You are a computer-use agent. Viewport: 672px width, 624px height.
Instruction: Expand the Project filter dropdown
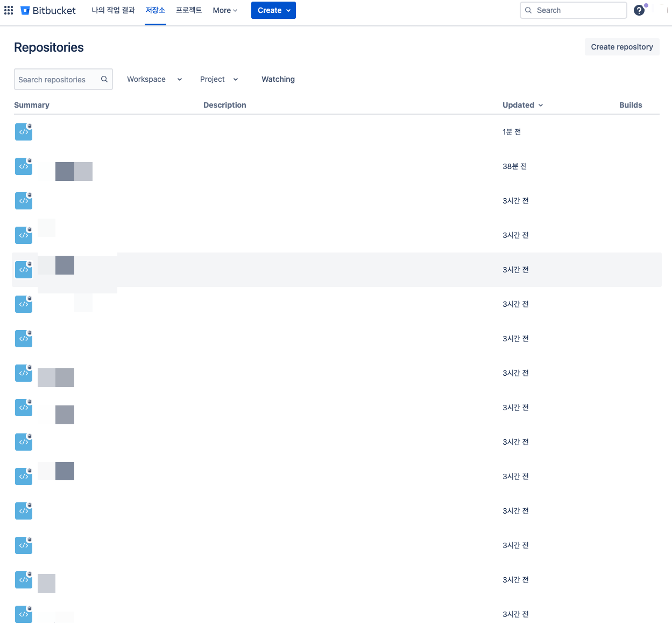pyautogui.click(x=219, y=79)
